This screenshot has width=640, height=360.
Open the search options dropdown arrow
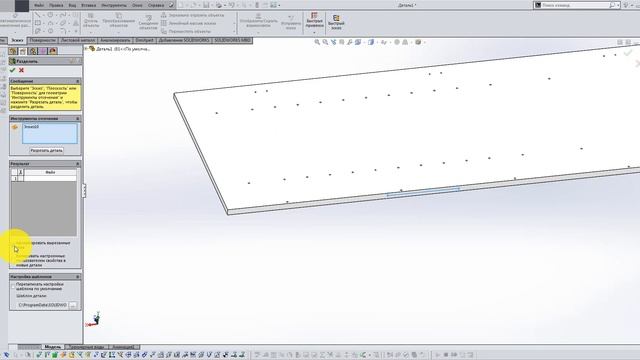[618, 5]
